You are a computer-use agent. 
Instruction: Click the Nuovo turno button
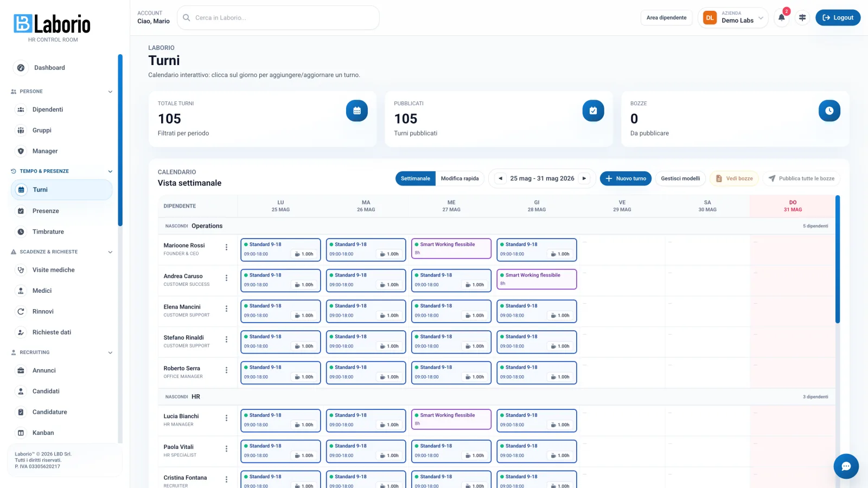[626, 178]
